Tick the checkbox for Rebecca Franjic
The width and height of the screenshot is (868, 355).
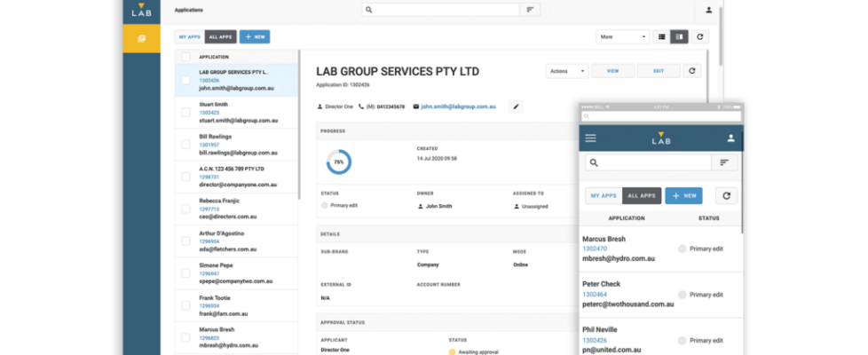point(186,209)
